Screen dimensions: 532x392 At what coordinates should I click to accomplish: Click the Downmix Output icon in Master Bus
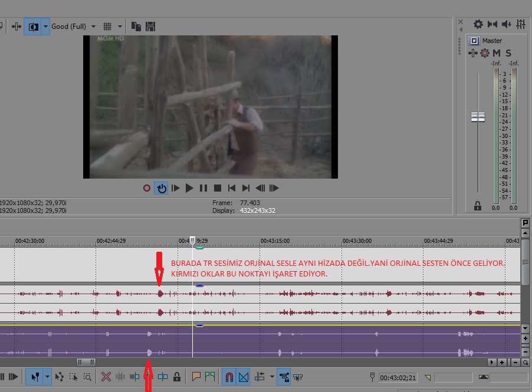(492, 24)
